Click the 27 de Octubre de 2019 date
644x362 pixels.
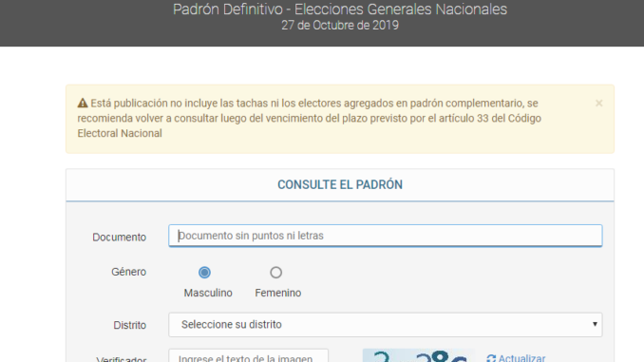tap(340, 26)
